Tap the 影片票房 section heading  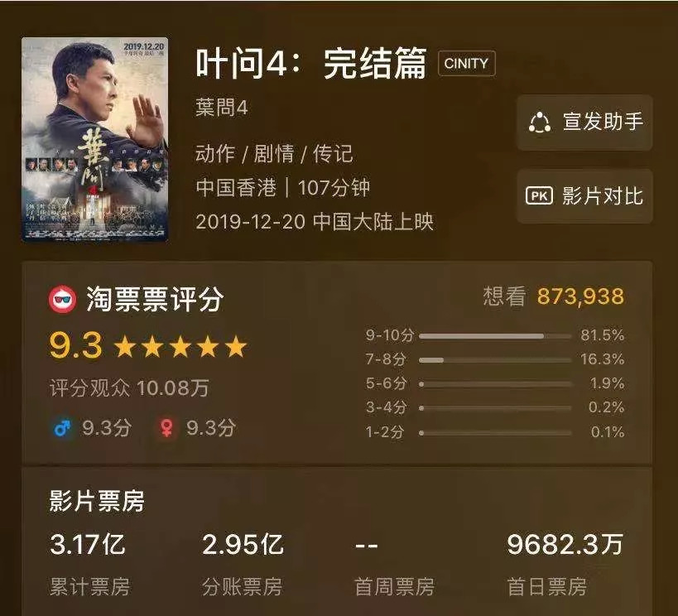point(97,501)
